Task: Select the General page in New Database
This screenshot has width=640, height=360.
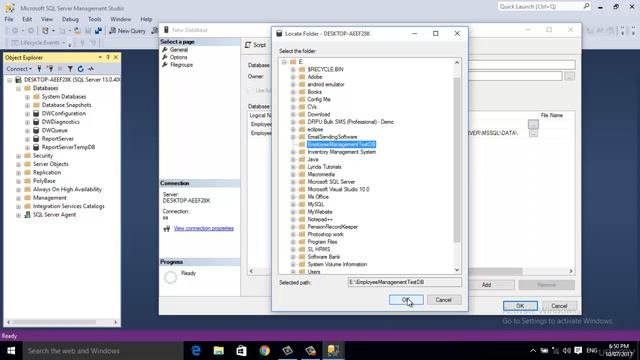Action: click(179, 50)
